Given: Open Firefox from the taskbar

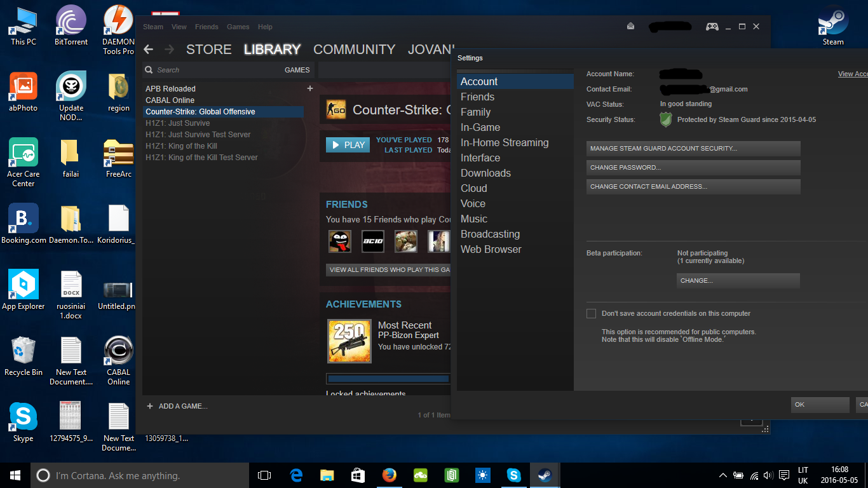Looking at the screenshot, I should coord(390,475).
